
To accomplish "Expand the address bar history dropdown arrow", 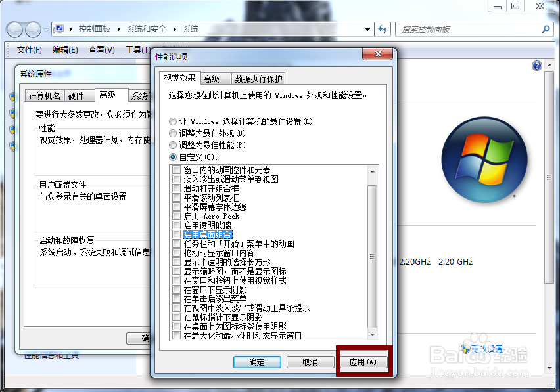I will (367, 30).
